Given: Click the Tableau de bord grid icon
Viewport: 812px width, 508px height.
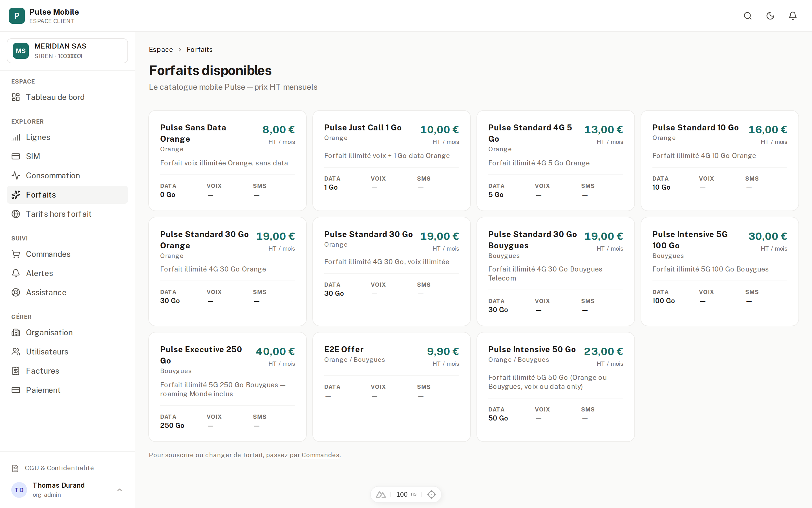Looking at the screenshot, I should tap(16, 97).
